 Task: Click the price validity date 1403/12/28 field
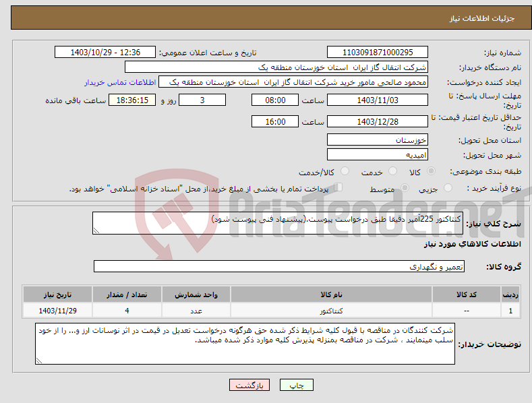pyautogui.click(x=378, y=121)
